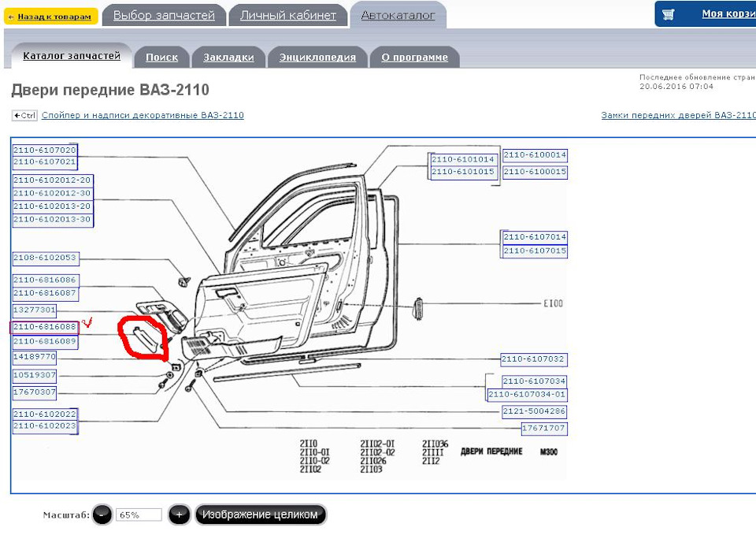Image resolution: width=756 pixels, height=535 pixels.
Task: Select part number 2108-6102053
Action: 45,258
